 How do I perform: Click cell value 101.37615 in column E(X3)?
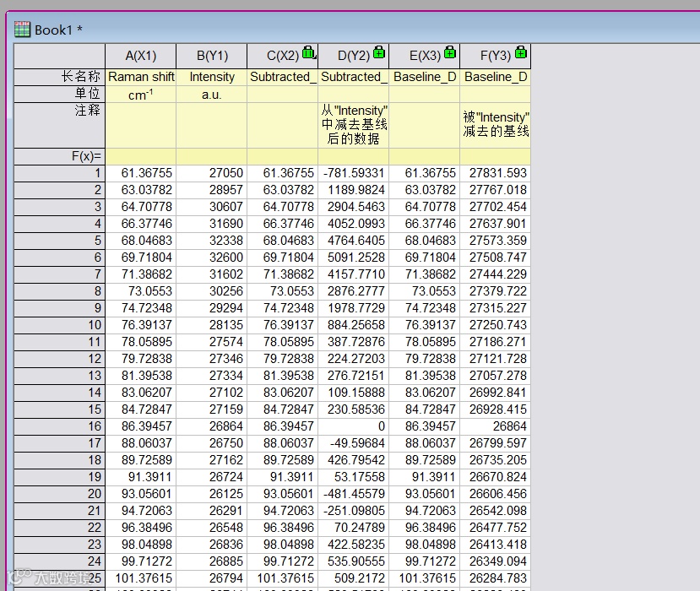(425, 578)
